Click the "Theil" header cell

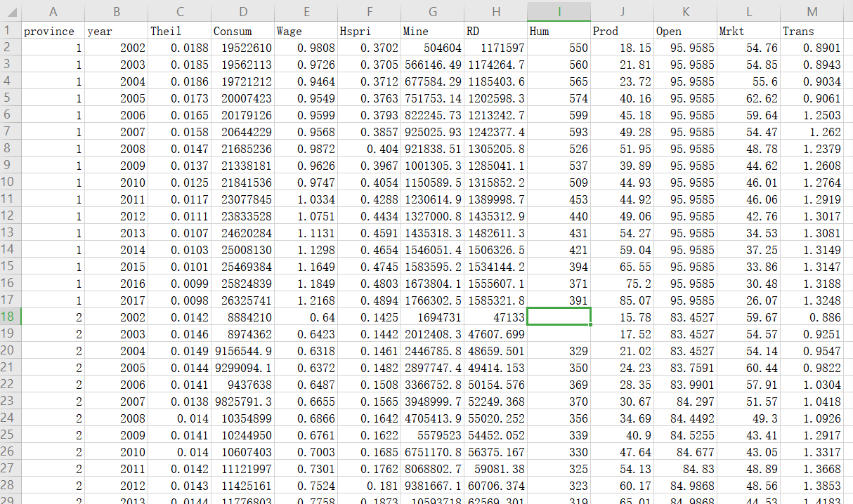pos(180,31)
